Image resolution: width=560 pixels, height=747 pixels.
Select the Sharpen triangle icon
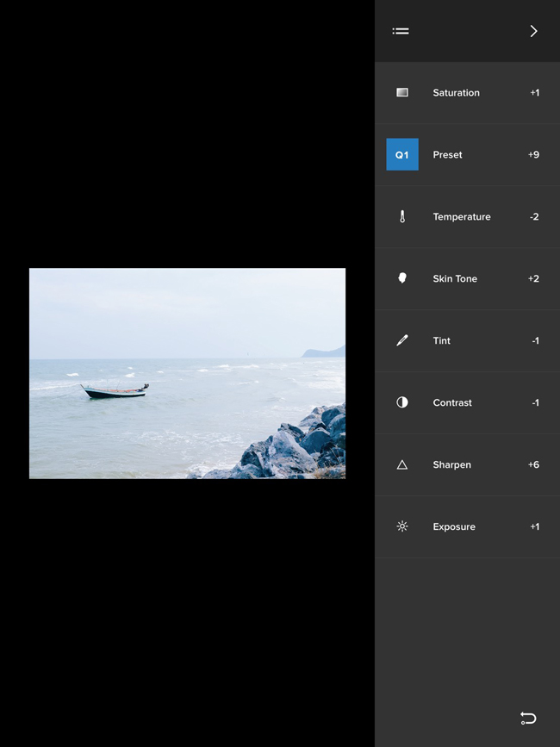click(x=402, y=464)
